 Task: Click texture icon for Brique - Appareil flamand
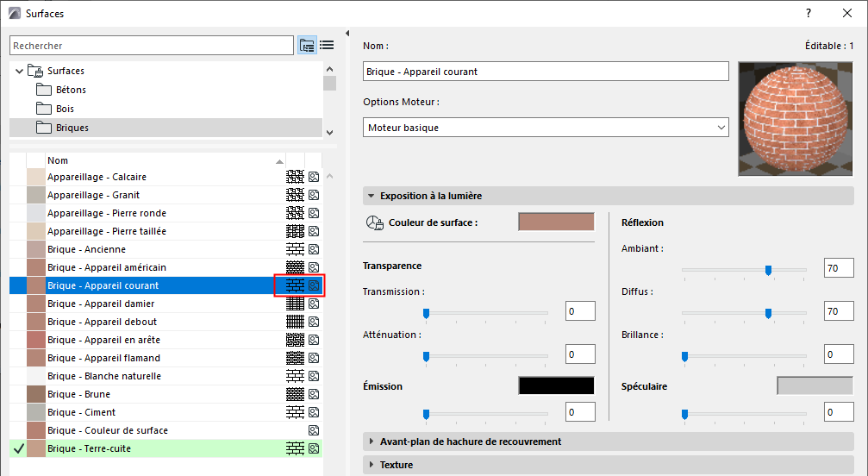314,358
